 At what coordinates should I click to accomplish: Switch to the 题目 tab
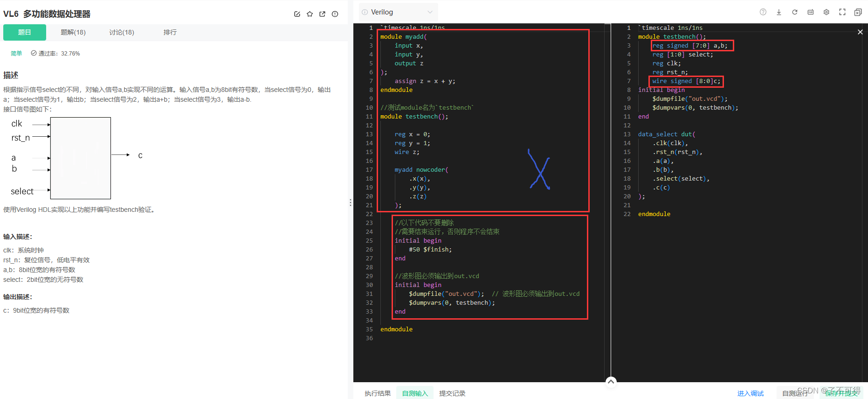pos(25,32)
